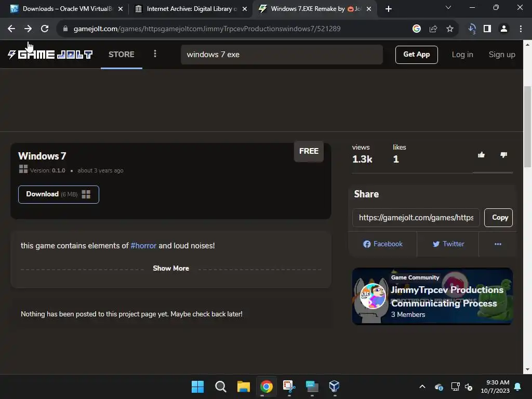Click the game title 'Windows 7'
This screenshot has height=399, width=532.
tap(42, 156)
